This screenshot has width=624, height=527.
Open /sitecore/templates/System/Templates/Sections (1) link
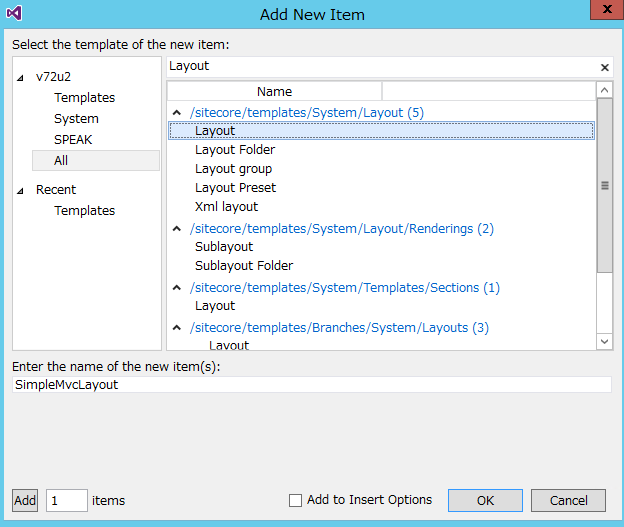(345, 287)
